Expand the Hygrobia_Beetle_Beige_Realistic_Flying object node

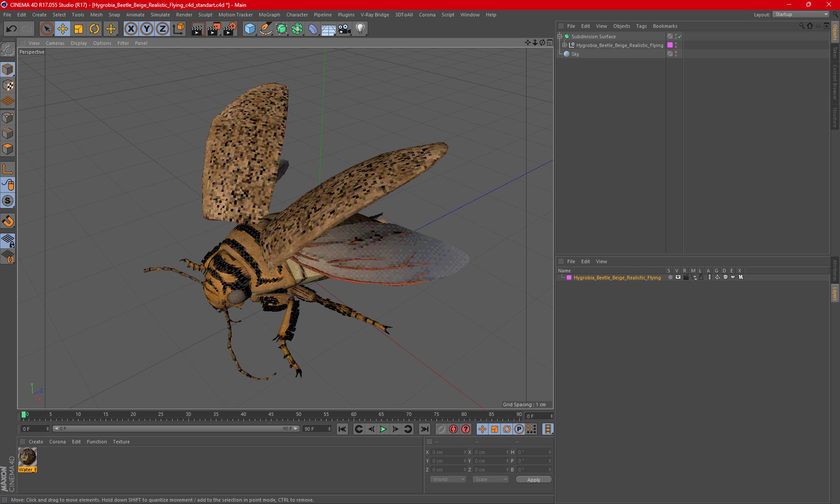(564, 45)
